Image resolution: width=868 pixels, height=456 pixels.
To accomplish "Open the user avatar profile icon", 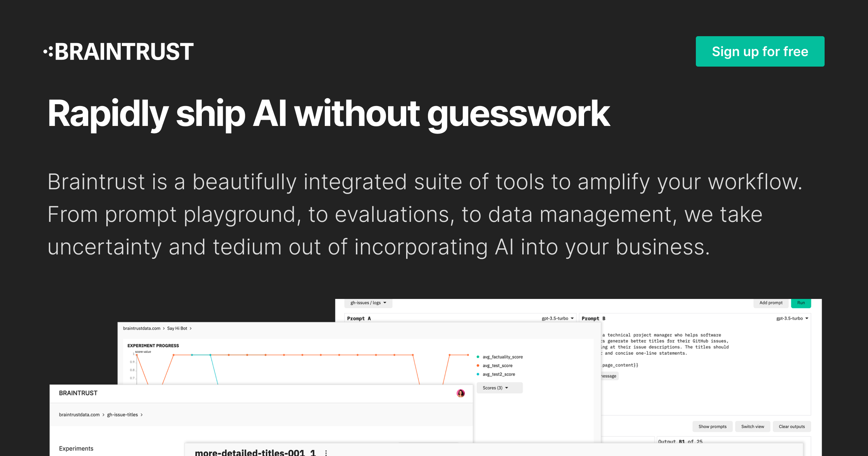I will 460,393.
